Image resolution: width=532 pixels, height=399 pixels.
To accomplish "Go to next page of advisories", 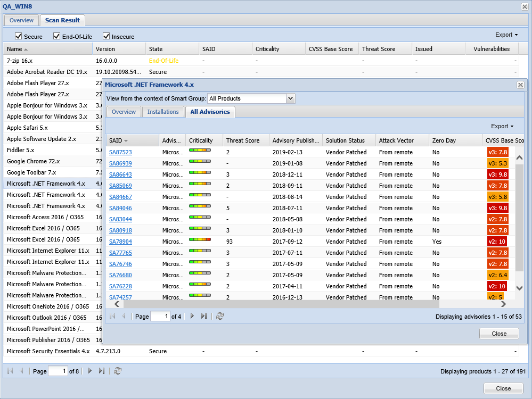I will [x=192, y=317].
